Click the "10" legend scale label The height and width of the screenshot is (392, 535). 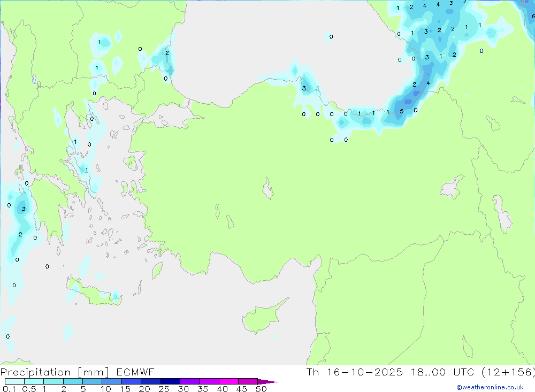[106, 389]
